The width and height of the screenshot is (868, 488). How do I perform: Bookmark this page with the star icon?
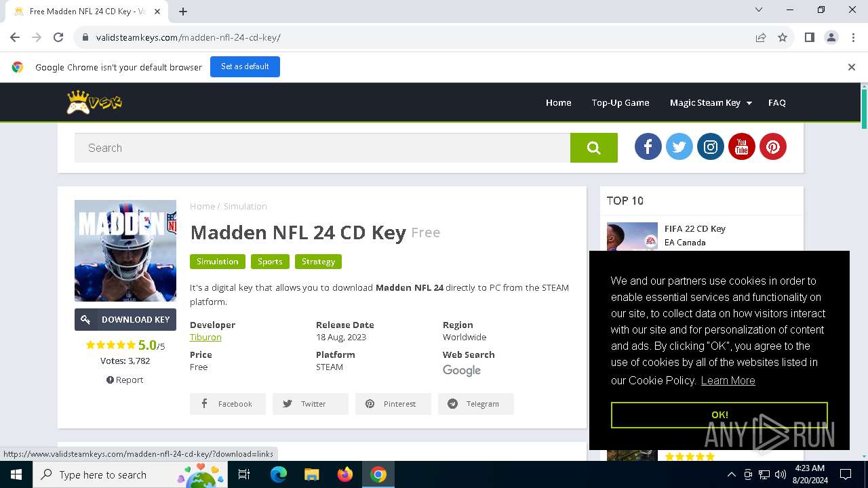(783, 37)
